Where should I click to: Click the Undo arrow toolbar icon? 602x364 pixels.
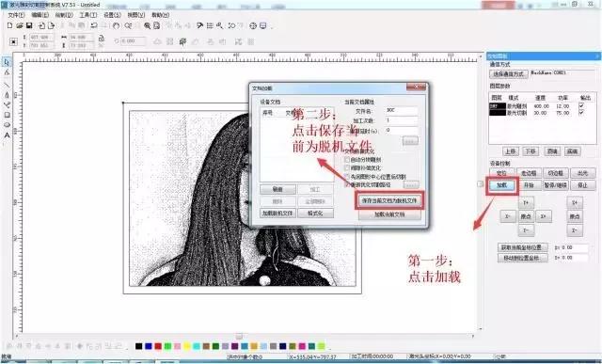tap(94, 25)
